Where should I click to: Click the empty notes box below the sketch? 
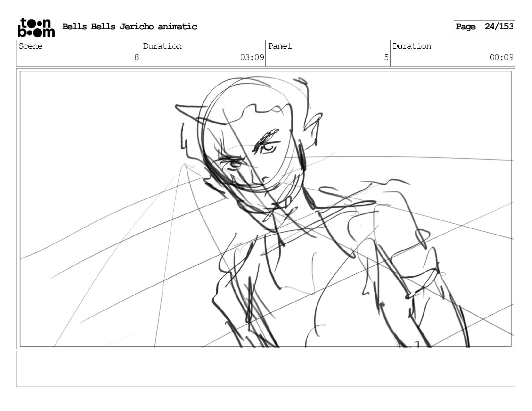click(266, 369)
